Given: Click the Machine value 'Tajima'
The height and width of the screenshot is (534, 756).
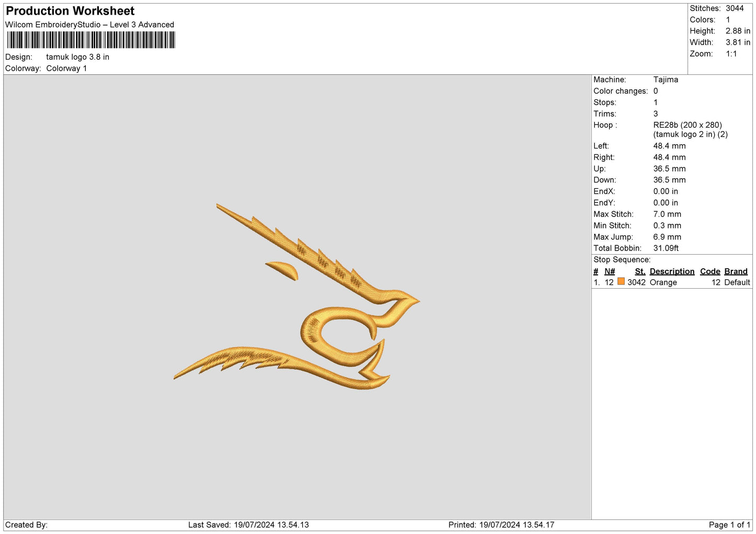Looking at the screenshot, I should [x=665, y=79].
